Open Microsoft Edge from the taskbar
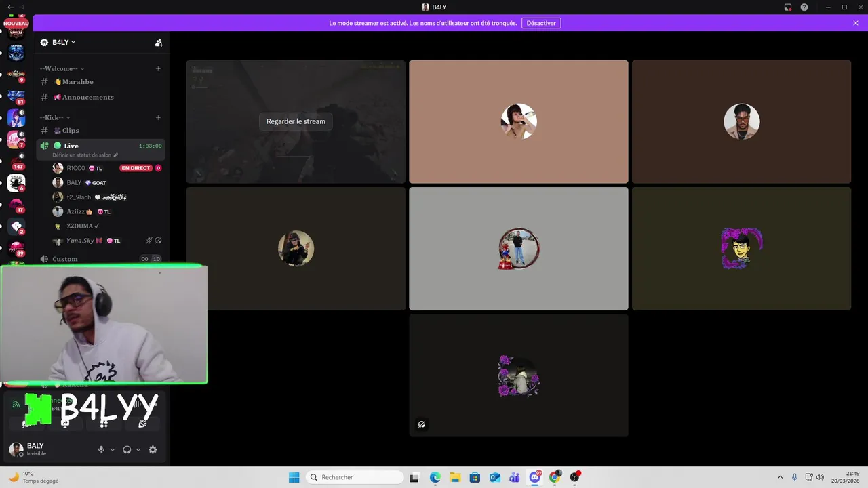This screenshot has height=488, width=868. (x=435, y=477)
